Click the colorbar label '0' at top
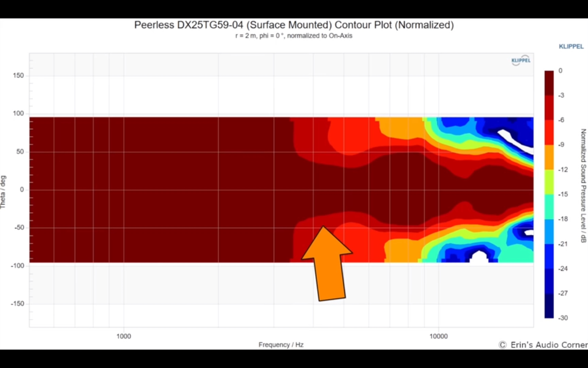Image resolution: width=588 pixels, height=368 pixels. point(560,71)
